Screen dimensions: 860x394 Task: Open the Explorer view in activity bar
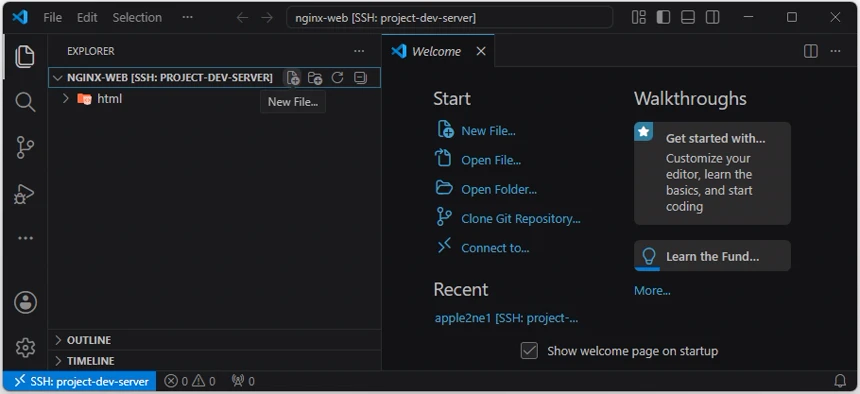coord(25,57)
